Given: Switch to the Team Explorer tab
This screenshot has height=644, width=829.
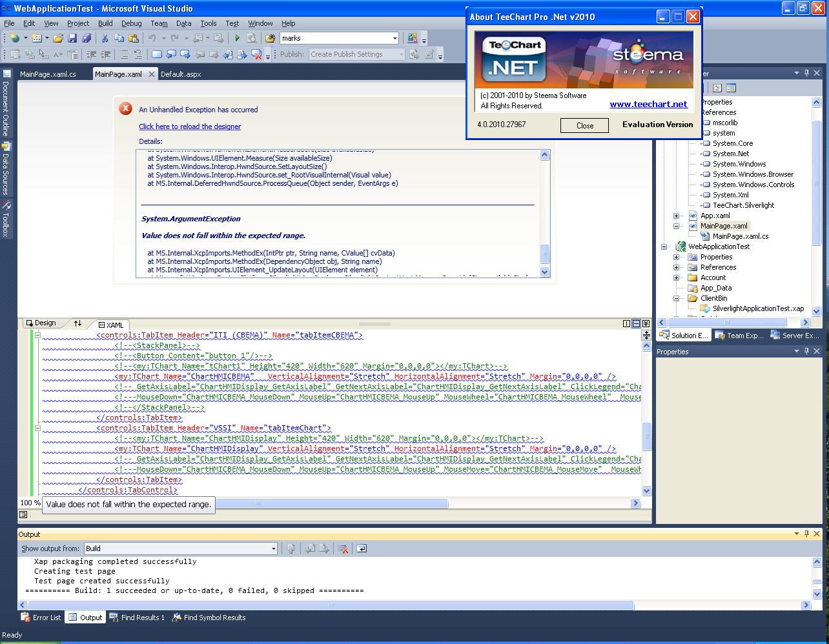Looking at the screenshot, I should (739, 335).
